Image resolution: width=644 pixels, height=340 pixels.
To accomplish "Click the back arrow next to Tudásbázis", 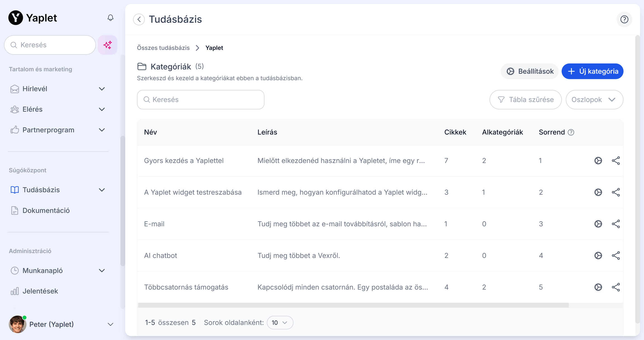I will (x=139, y=19).
